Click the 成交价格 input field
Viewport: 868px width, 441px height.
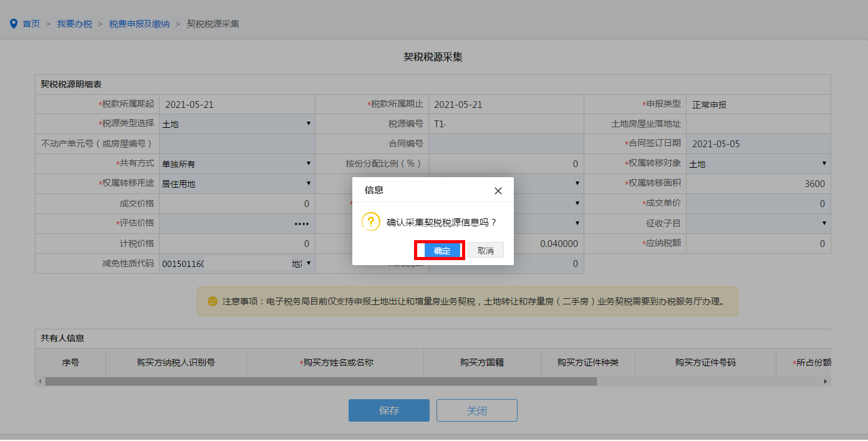pyautogui.click(x=237, y=204)
